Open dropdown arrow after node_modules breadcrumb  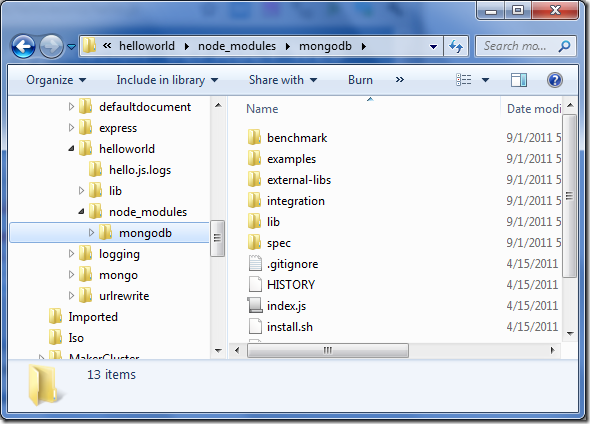287,46
